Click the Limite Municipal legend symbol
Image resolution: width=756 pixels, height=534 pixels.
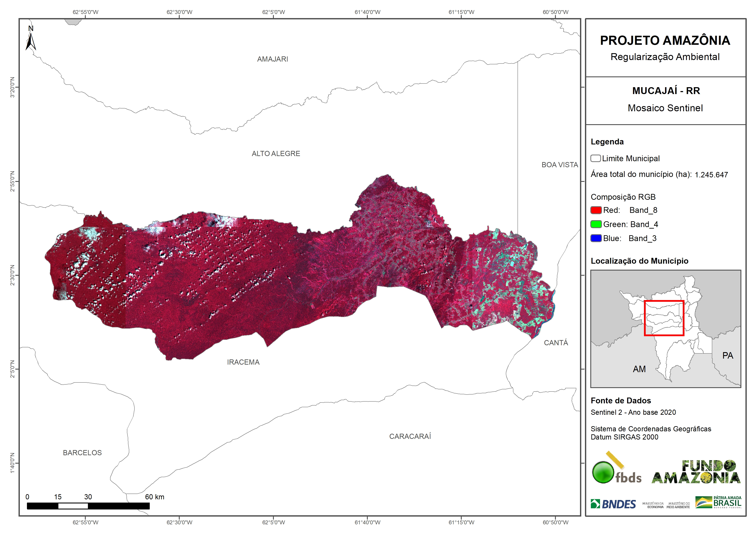[595, 158]
